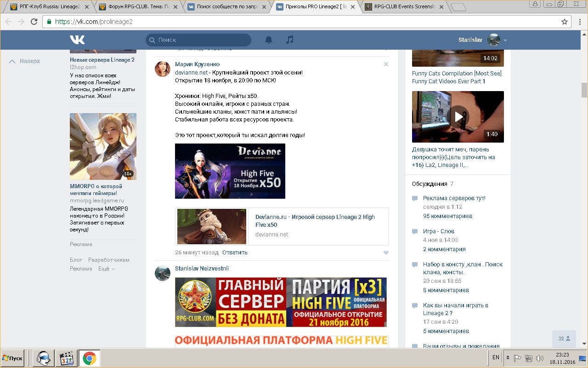
Task: Play the girl sharpening sword video
Action: pyautogui.click(x=458, y=116)
